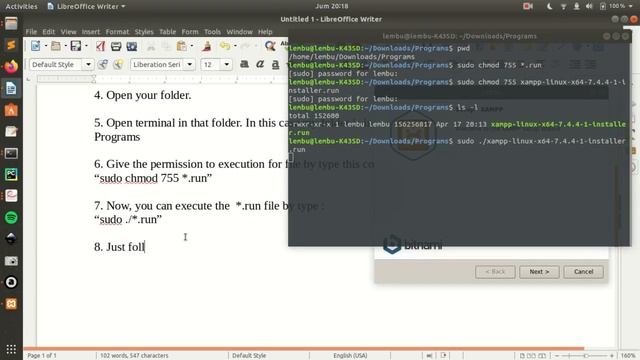
Task: Open PyCharm from the dock
Action: pos(11,174)
